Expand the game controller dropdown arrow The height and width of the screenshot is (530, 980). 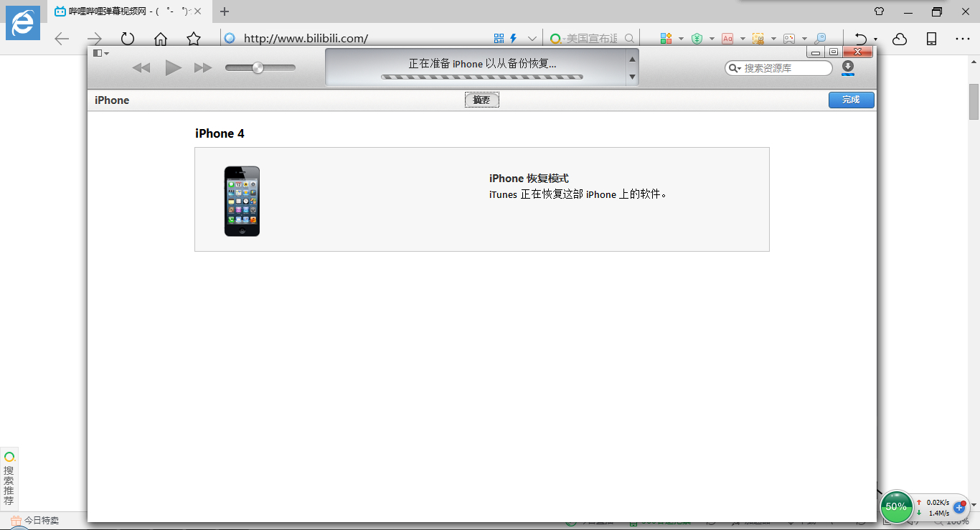(804, 39)
